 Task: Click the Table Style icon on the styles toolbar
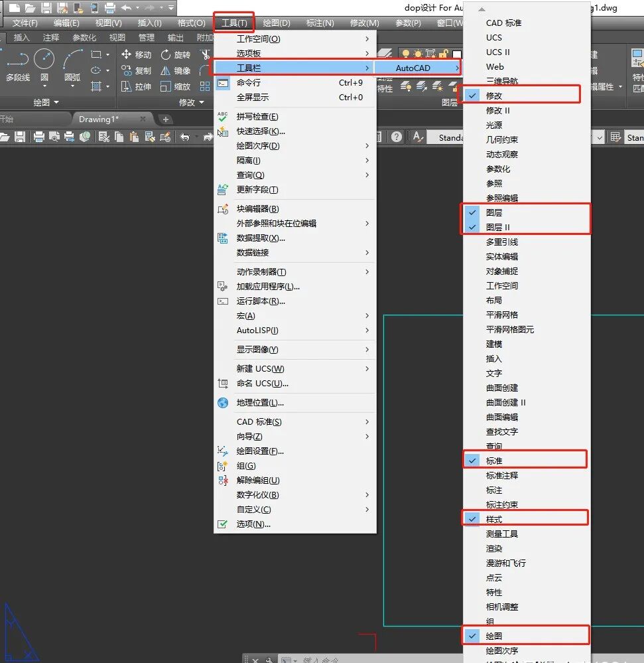pos(615,137)
